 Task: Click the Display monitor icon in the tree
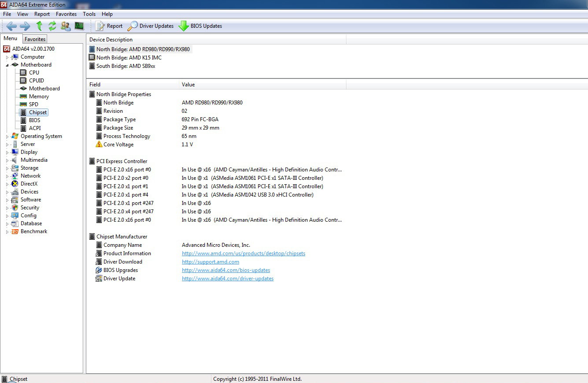15,152
